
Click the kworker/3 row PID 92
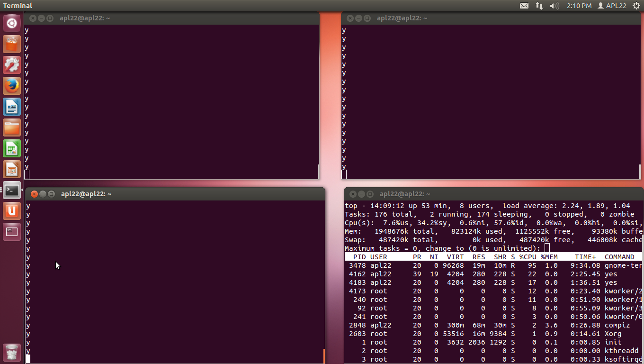[x=494, y=308]
